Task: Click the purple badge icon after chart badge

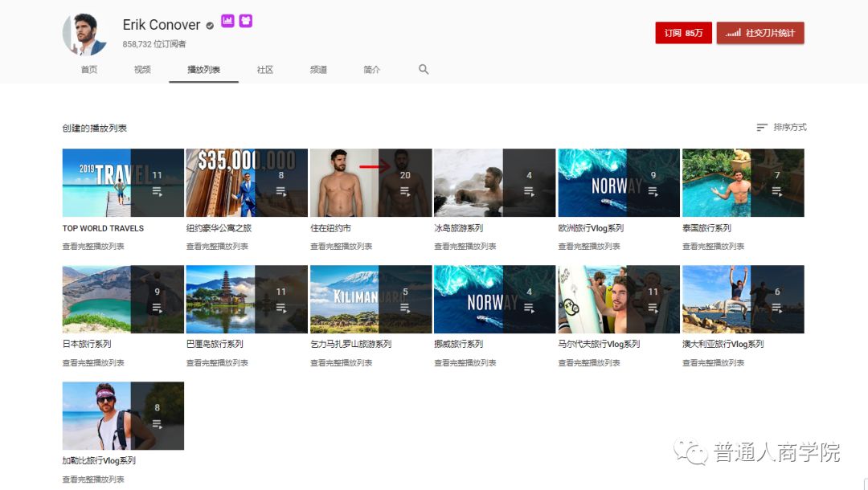Action: click(x=245, y=21)
